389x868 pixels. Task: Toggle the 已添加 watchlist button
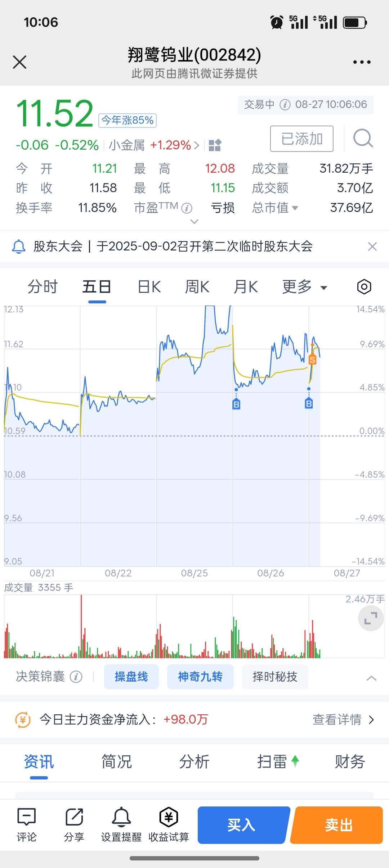point(302,139)
